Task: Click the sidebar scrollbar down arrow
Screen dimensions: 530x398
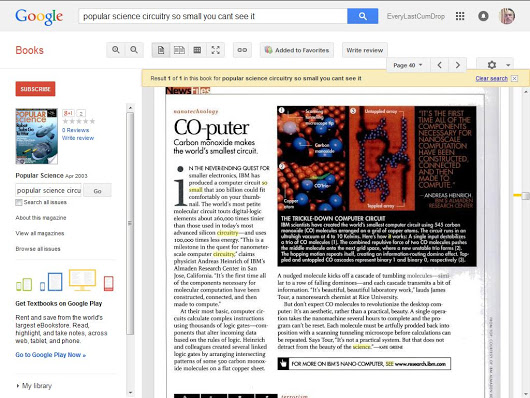Action: tap(130, 393)
